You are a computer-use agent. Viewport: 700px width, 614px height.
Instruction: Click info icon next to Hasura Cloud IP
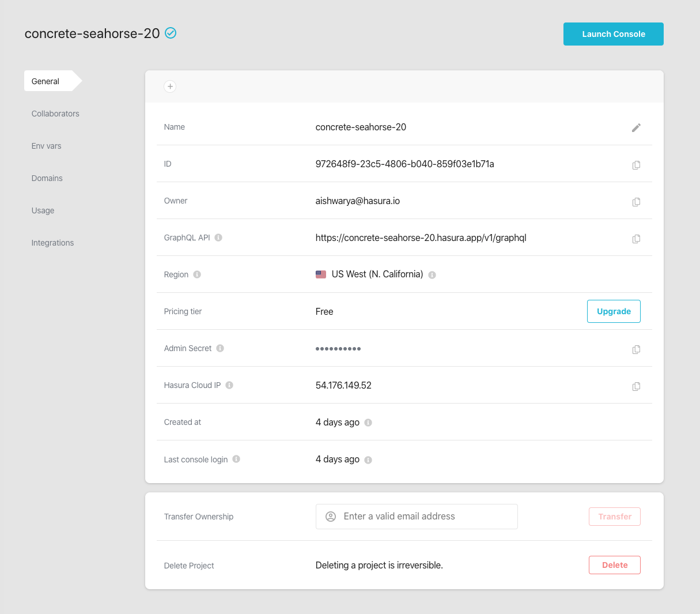[229, 385]
